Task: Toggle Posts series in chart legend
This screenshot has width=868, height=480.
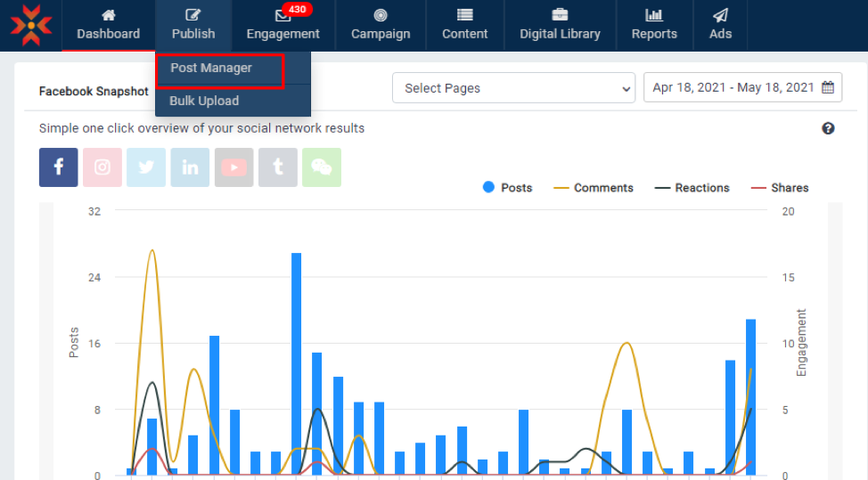Action: coord(507,188)
